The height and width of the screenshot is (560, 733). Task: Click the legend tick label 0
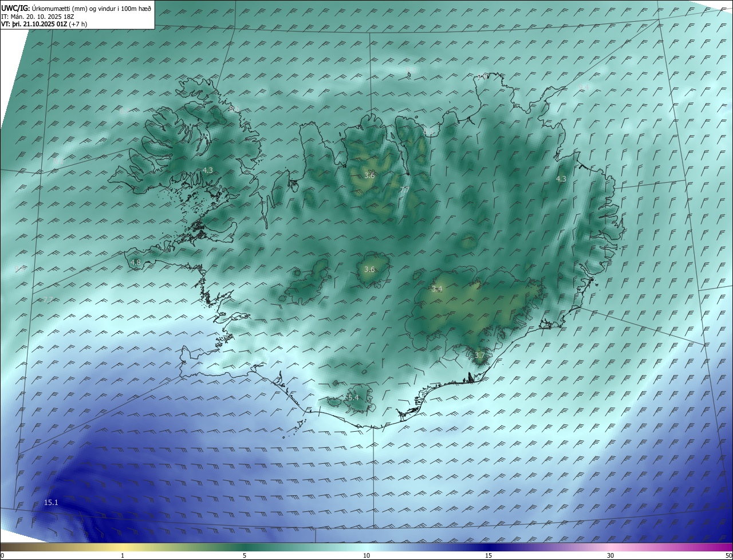tap(2, 555)
